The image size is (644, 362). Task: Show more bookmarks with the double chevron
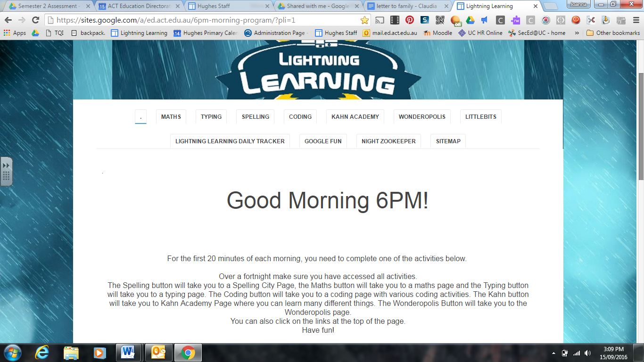click(577, 33)
